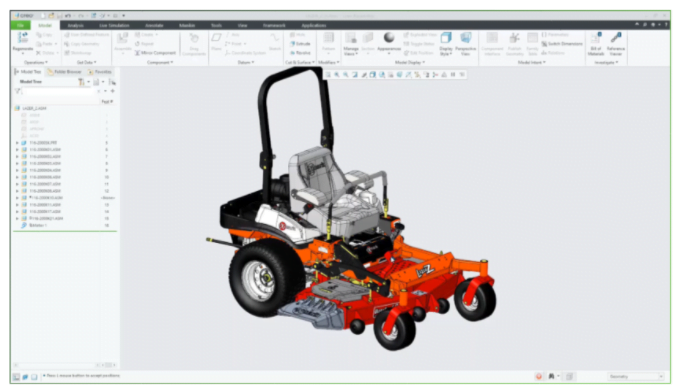The width and height of the screenshot is (677, 392).
Task: Switch to the Annotate ribbon tab
Action: pyautogui.click(x=154, y=25)
